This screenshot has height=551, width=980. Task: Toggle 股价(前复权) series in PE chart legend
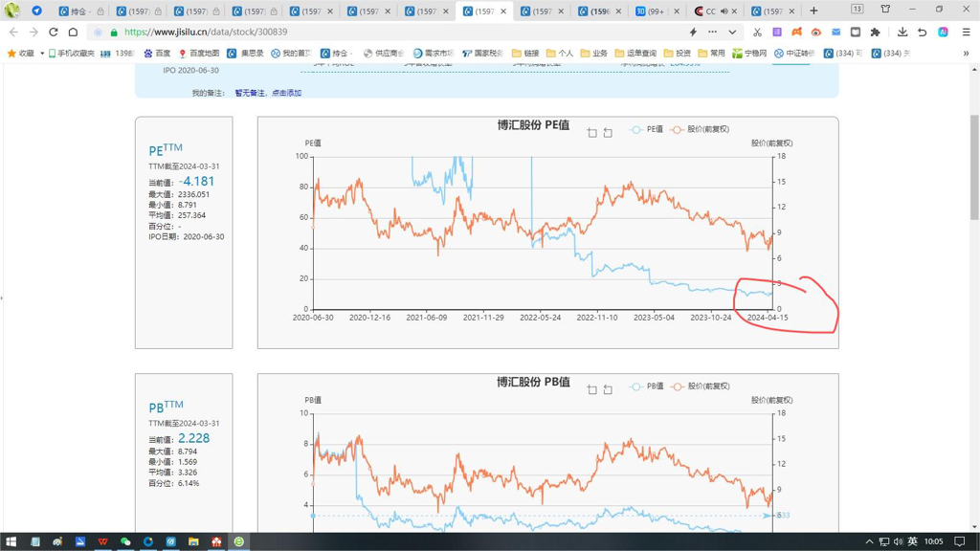click(x=700, y=129)
